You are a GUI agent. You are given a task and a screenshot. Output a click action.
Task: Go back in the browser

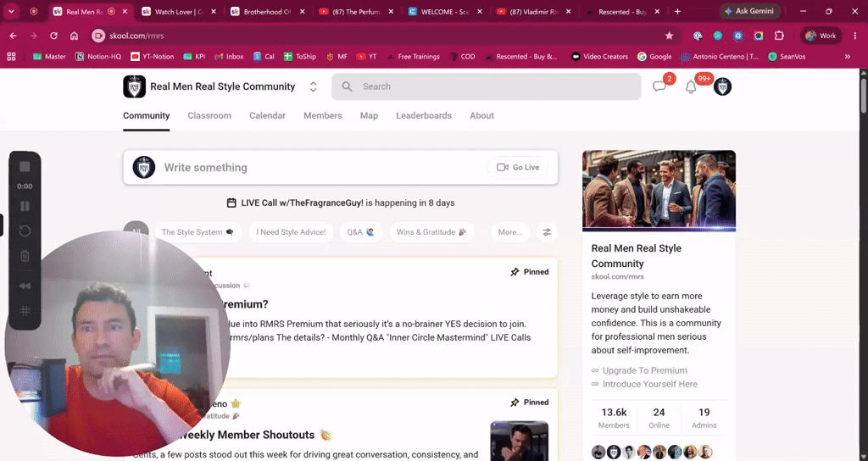click(14, 36)
